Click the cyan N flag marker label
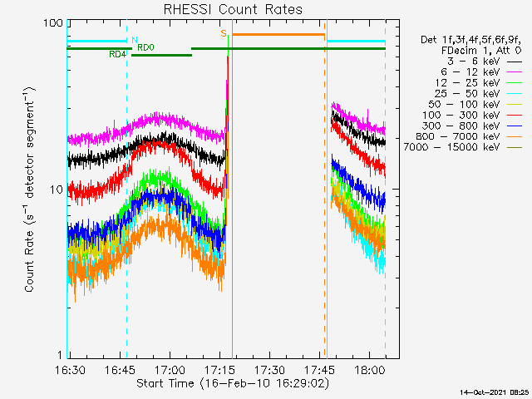 135,39
